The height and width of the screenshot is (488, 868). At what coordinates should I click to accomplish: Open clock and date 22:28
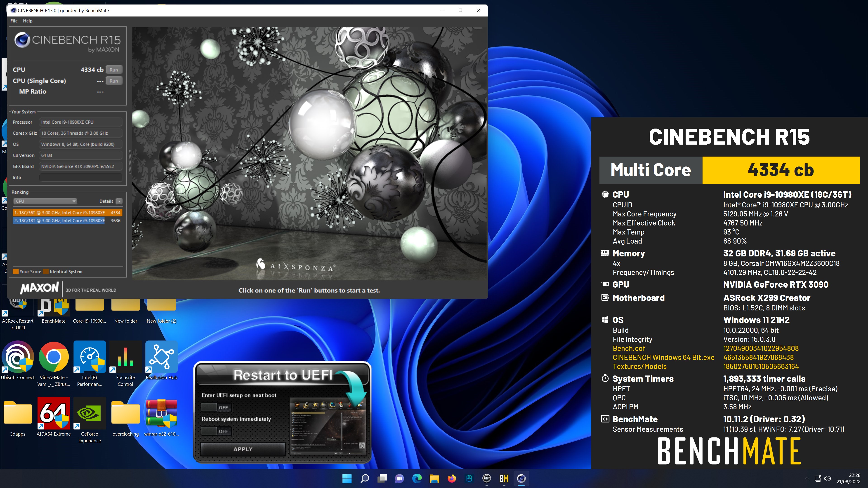tap(849, 478)
